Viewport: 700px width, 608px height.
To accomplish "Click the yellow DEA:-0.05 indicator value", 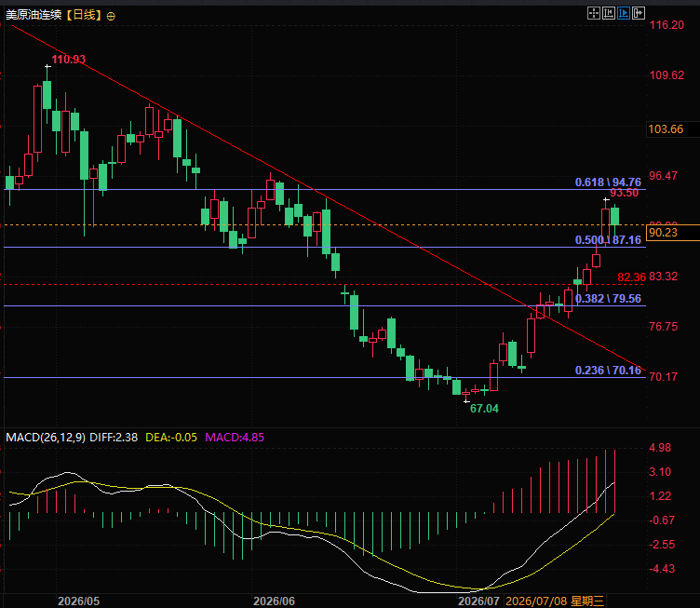I will coord(171,438).
